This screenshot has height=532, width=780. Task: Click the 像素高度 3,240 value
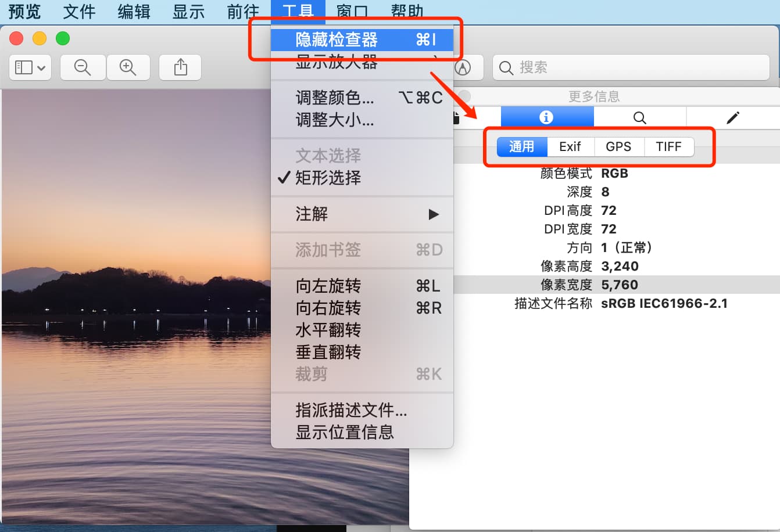[620, 266]
